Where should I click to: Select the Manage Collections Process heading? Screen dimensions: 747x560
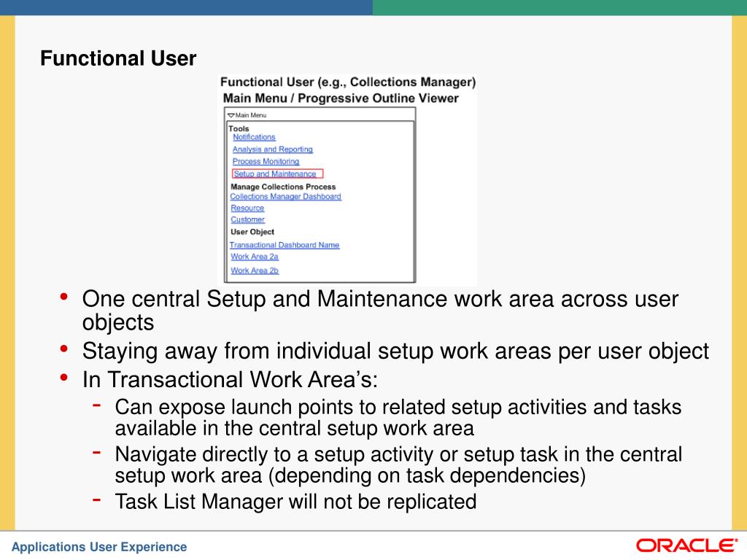(x=283, y=187)
